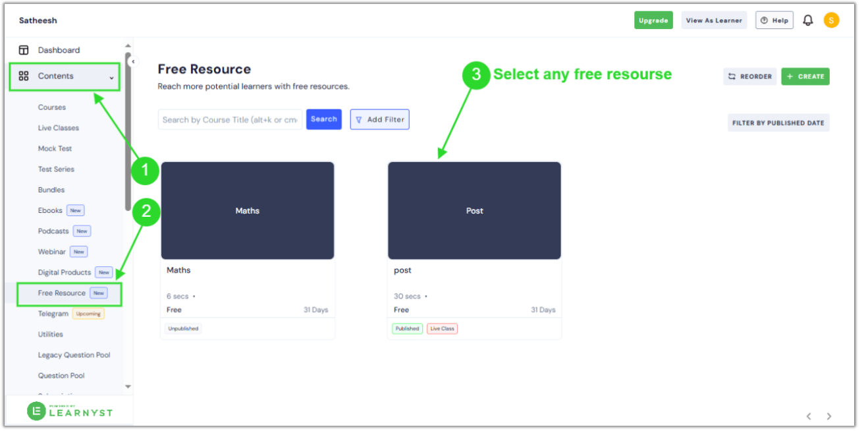
Task: Click the blue Search button
Action: point(324,119)
